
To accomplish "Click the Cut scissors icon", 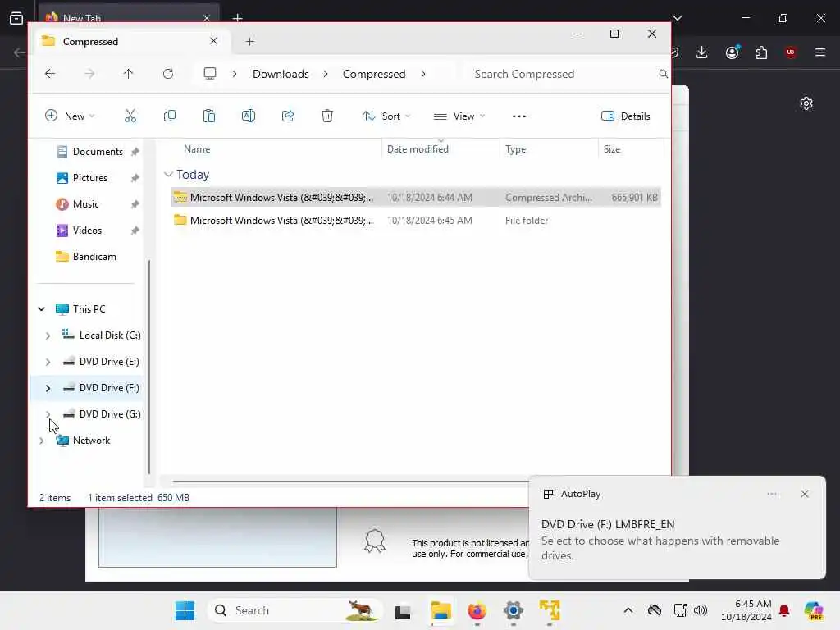I will click(130, 116).
